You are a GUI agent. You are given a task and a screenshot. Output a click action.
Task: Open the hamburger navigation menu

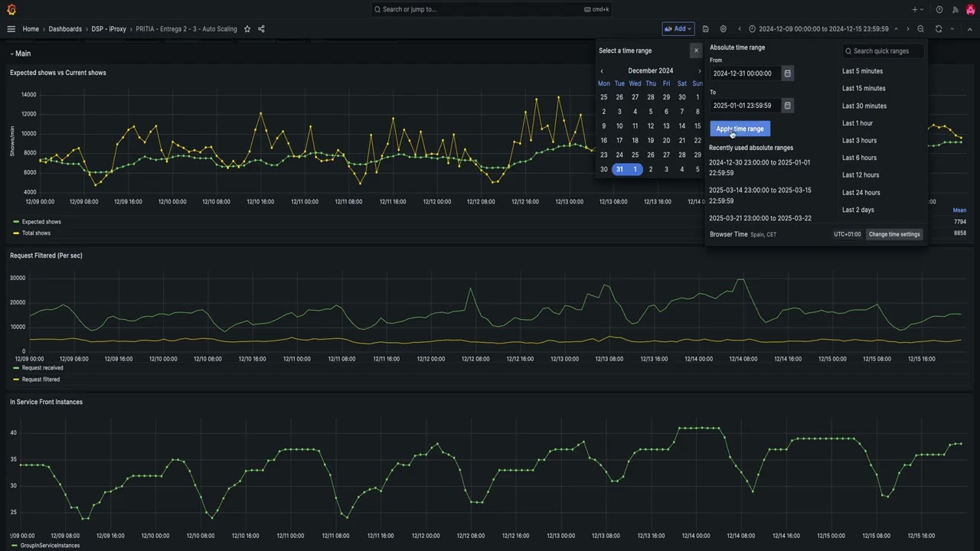[x=11, y=29]
